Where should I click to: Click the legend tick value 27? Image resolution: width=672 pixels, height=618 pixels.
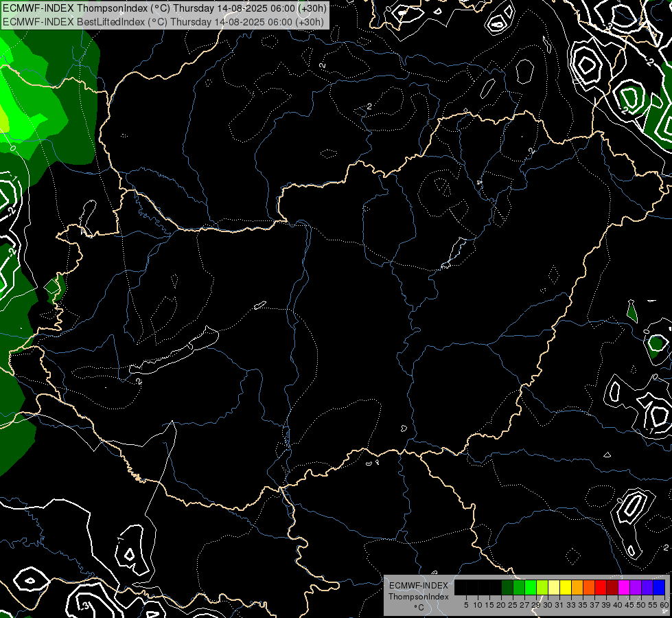pos(524,605)
